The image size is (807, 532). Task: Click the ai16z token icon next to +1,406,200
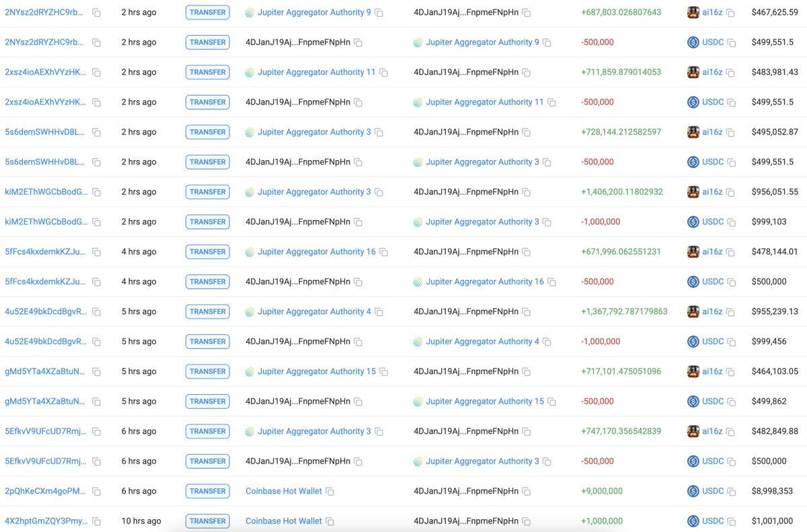pyautogui.click(x=693, y=192)
